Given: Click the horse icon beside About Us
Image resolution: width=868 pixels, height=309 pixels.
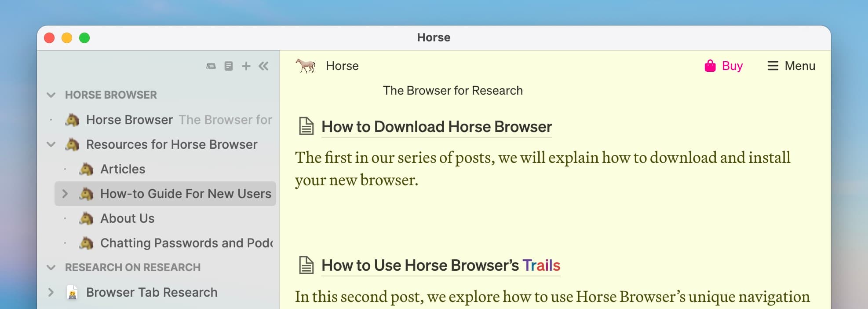Looking at the screenshot, I should (x=86, y=218).
